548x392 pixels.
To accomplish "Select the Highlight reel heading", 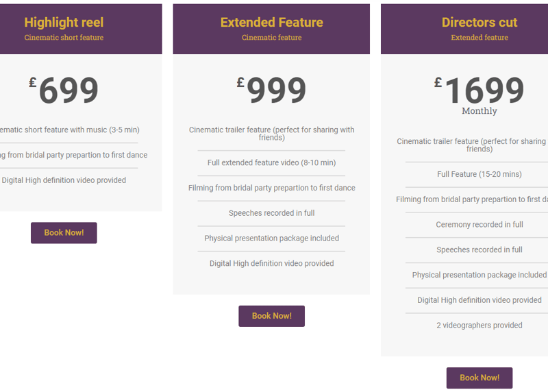I will point(64,23).
